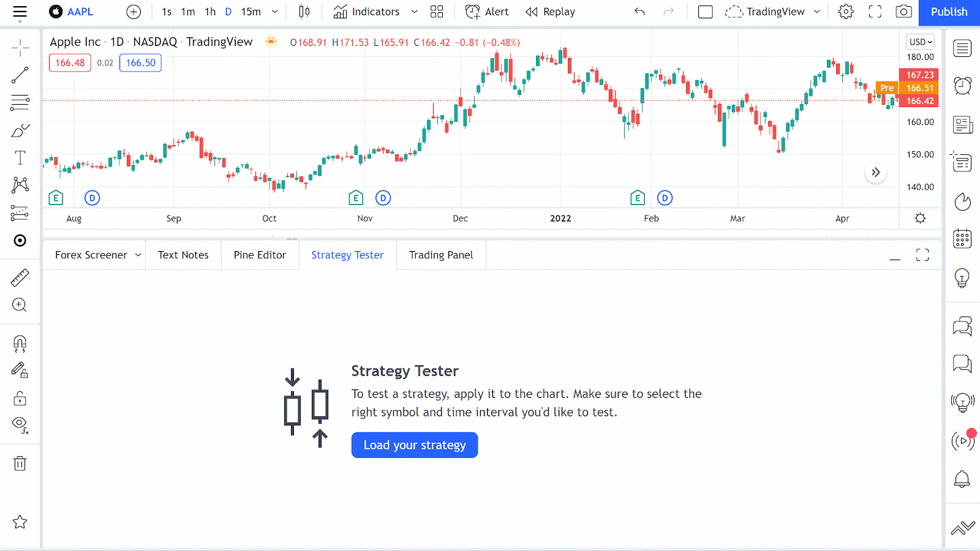980x551 pixels.
Task: Create a new Alert
Action: click(487, 12)
